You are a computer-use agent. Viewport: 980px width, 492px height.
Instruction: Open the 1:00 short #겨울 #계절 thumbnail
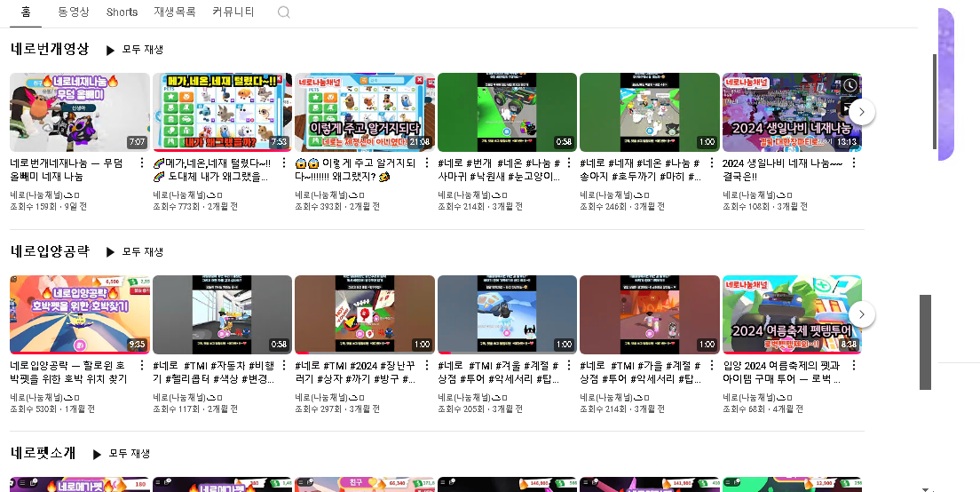pos(507,314)
